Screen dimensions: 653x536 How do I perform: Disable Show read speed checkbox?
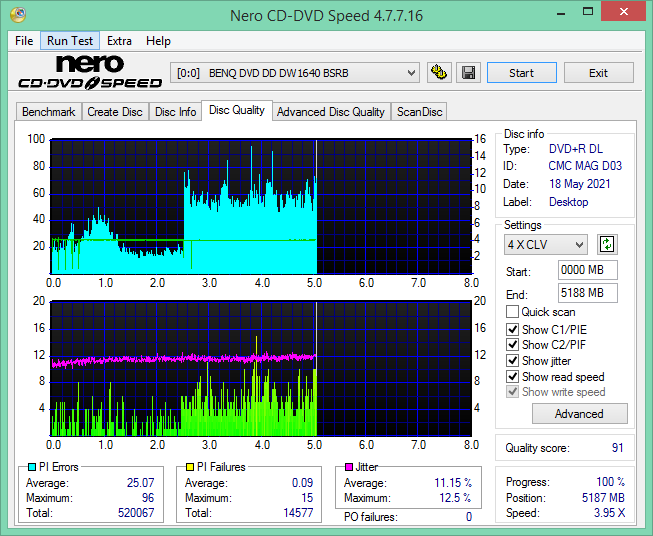coord(512,376)
